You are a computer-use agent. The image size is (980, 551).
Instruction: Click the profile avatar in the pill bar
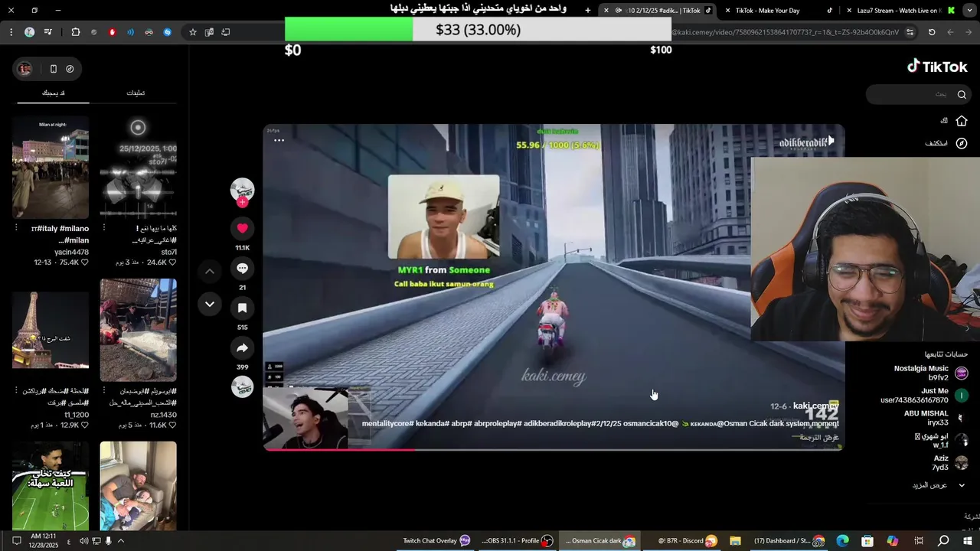pos(25,69)
